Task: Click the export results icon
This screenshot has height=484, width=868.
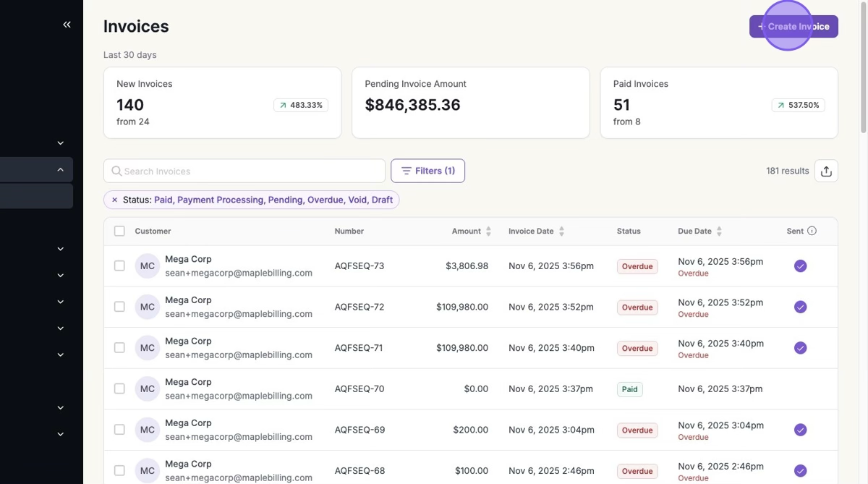Action: coord(826,171)
